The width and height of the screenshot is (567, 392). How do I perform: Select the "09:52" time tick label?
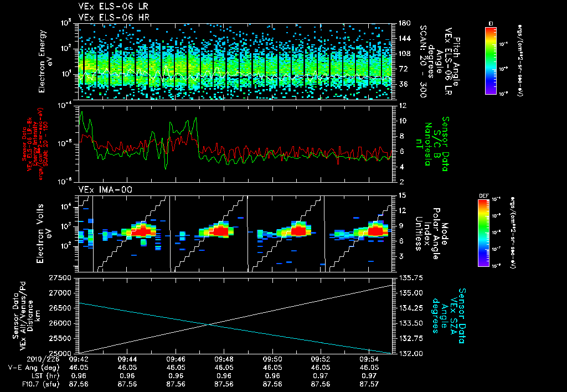(321, 359)
